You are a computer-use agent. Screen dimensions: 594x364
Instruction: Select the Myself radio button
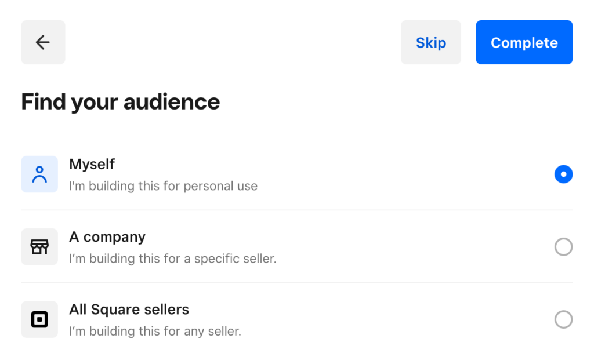coord(563,174)
